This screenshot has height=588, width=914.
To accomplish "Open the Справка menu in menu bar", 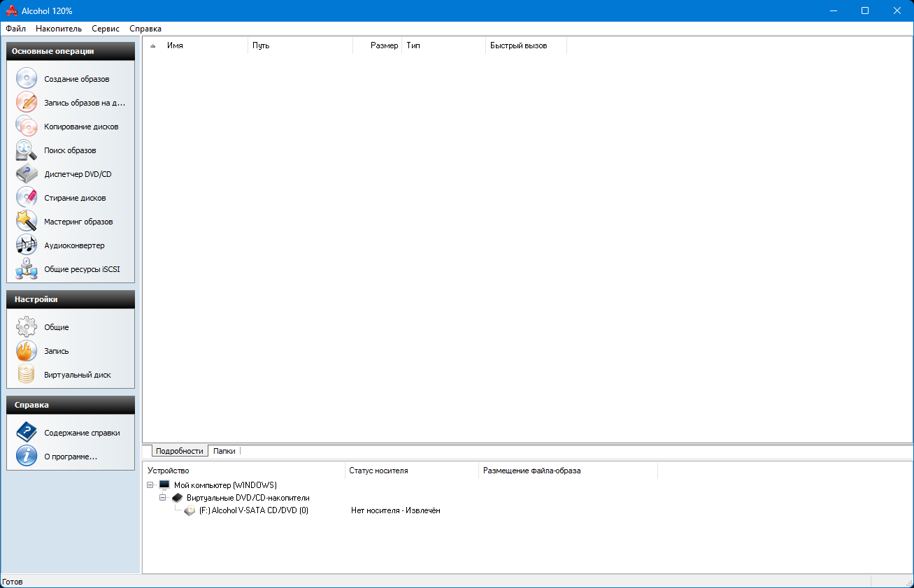I will coord(145,29).
